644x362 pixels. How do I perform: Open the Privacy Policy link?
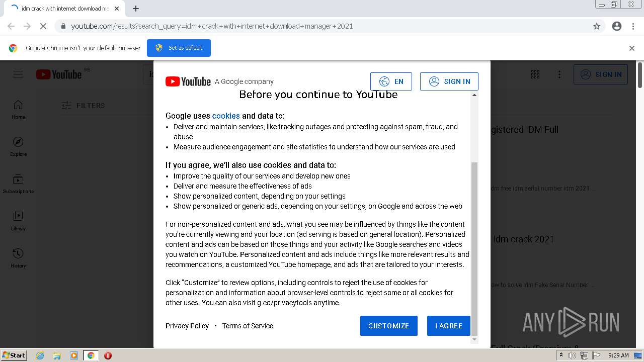[x=187, y=326]
